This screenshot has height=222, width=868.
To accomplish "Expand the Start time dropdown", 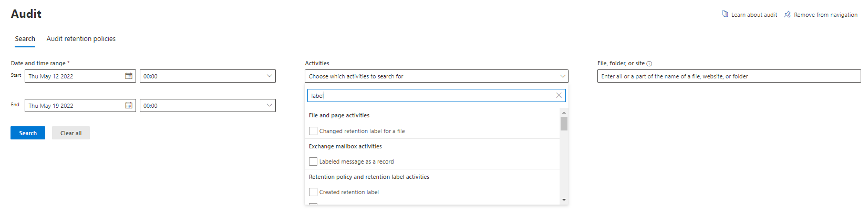I will click(269, 76).
